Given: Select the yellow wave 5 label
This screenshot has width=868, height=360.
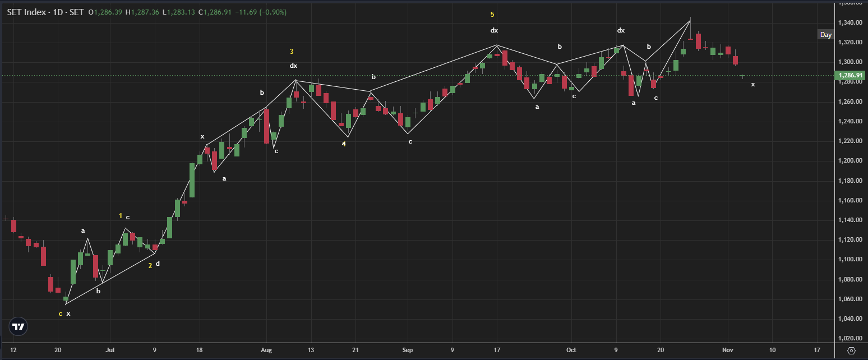Looking at the screenshot, I should coord(492,15).
